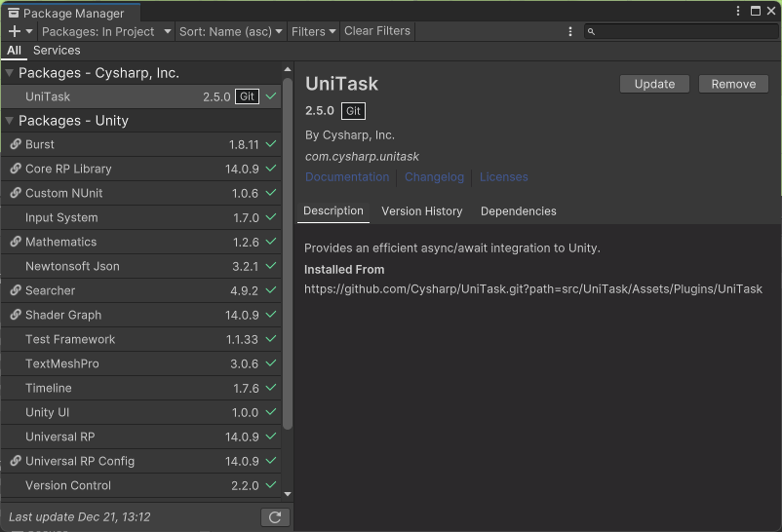Click the installed checkmark for TextMeshPro
The image size is (782, 532).
pos(271,363)
